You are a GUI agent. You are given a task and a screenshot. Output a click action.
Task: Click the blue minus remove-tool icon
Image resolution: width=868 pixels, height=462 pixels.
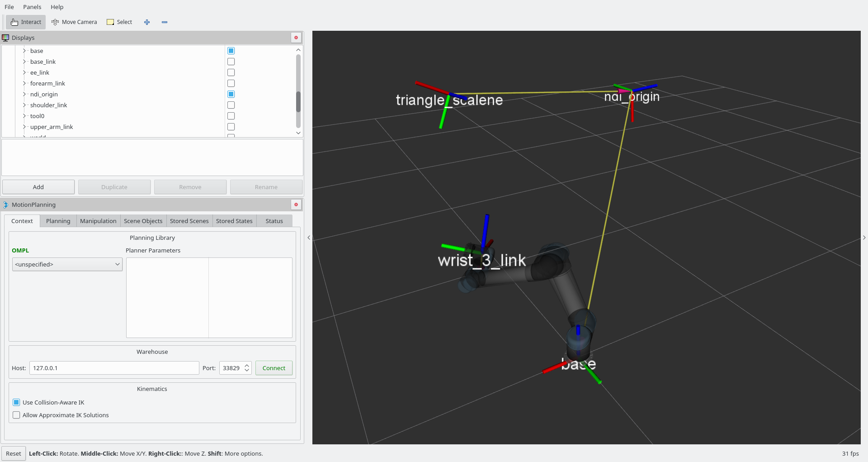(x=165, y=22)
